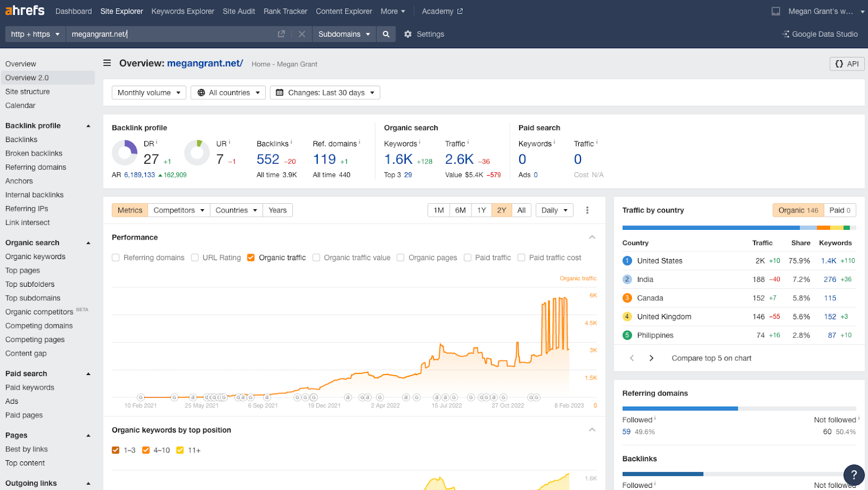Enable Organic pages checkbox
The width and height of the screenshot is (868, 490).
400,258
